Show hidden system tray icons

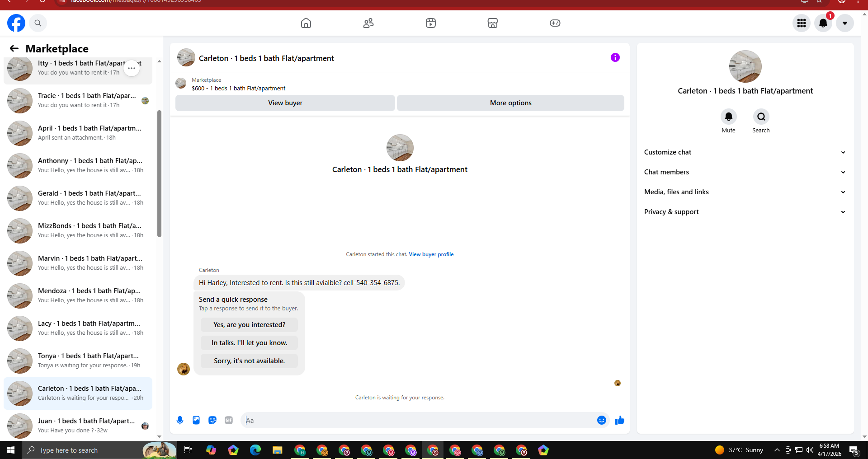777,450
